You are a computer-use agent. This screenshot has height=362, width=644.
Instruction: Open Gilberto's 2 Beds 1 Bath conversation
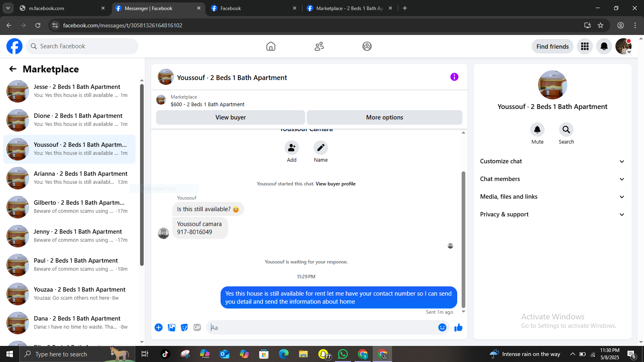pyautogui.click(x=69, y=207)
